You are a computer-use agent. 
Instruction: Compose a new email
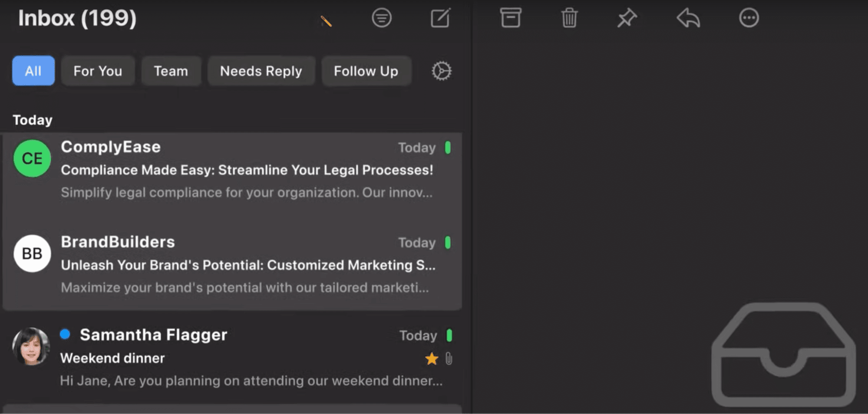point(440,18)
